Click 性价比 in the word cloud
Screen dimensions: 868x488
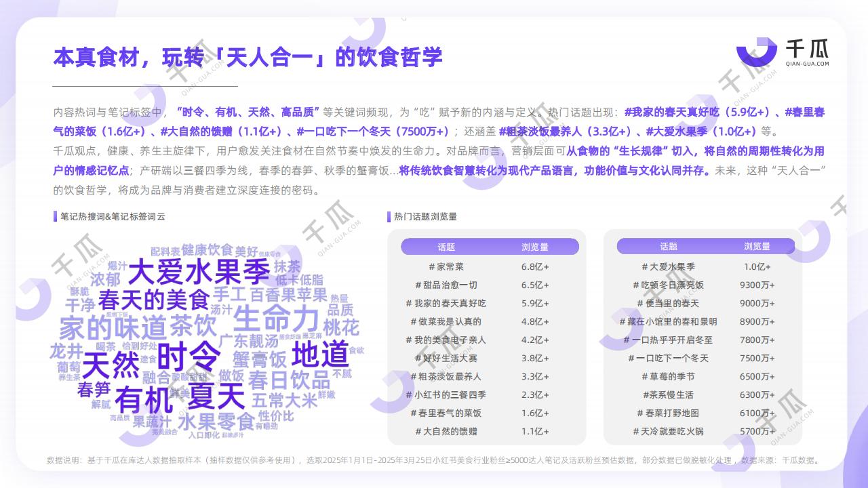tap(276, 415)
